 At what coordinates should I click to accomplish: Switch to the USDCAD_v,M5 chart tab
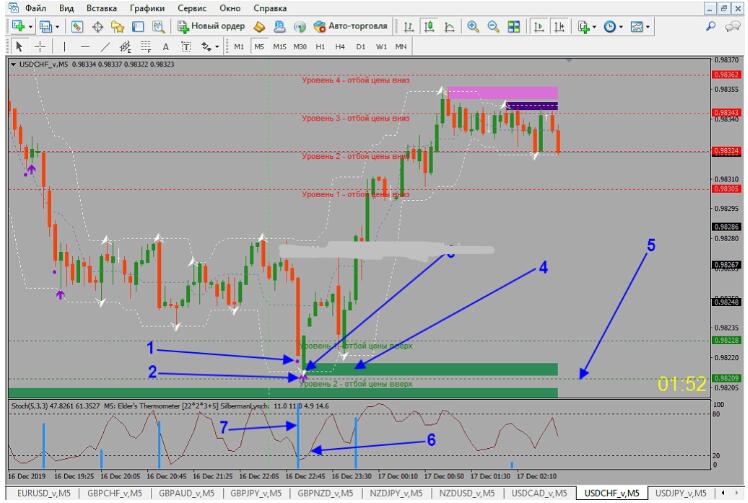pyautogui.click(x=539, y=493)
